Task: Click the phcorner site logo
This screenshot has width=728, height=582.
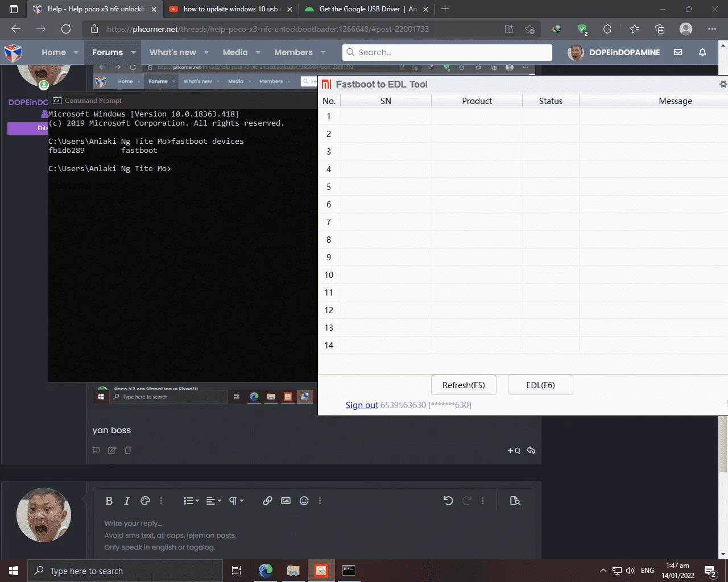Action: (x=13, y=52)
